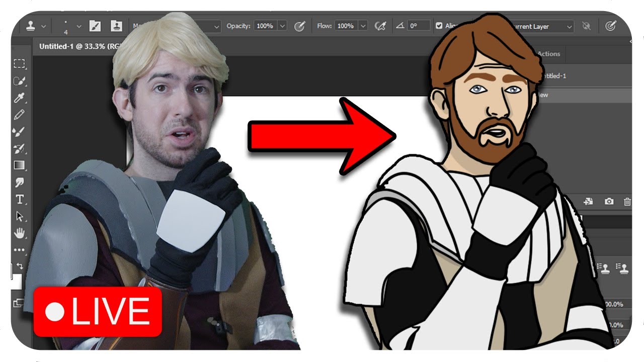Image resolution: width=644 pixels, height=362 pixels.
Task: Change screen mode icon at toolbar bottom
Action: (x=18, y=303)
